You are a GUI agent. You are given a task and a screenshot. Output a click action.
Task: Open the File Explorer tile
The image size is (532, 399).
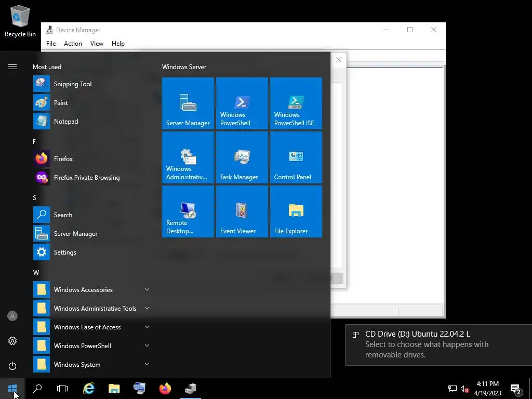coord(296,211)
